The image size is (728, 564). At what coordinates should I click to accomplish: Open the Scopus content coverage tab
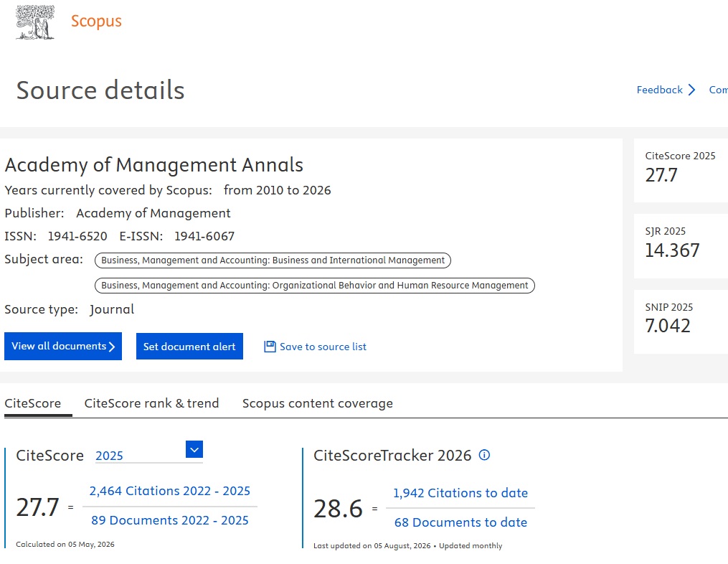(318, 403)
